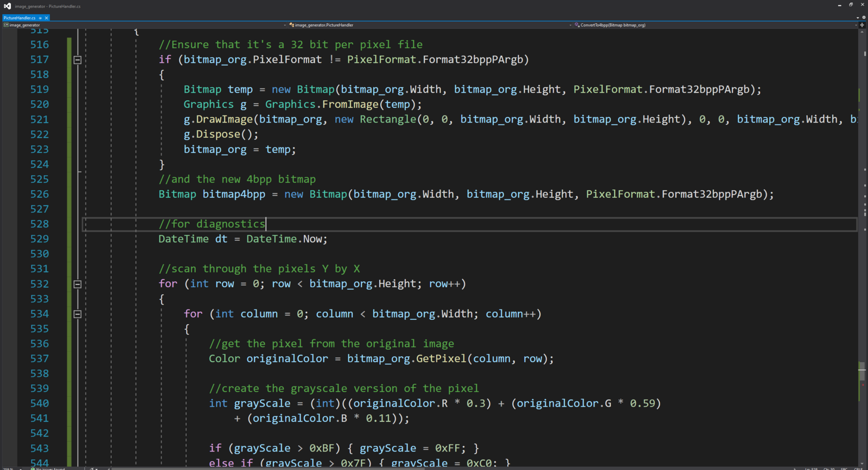Image resolution: width=868 pixels, height=470 pixels.
Task: Click the class icon beside image_generator.PictureHandler
Action: point(292,25)
